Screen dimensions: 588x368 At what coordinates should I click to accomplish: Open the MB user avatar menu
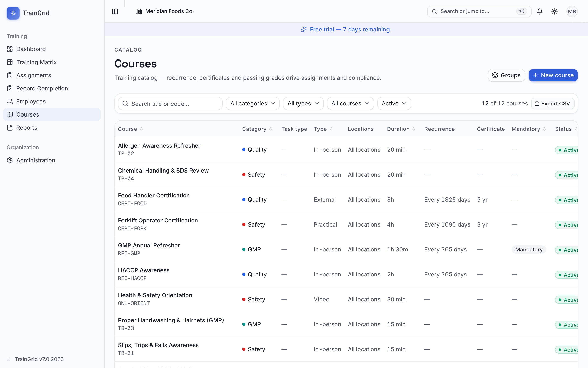tap(572, 11)
